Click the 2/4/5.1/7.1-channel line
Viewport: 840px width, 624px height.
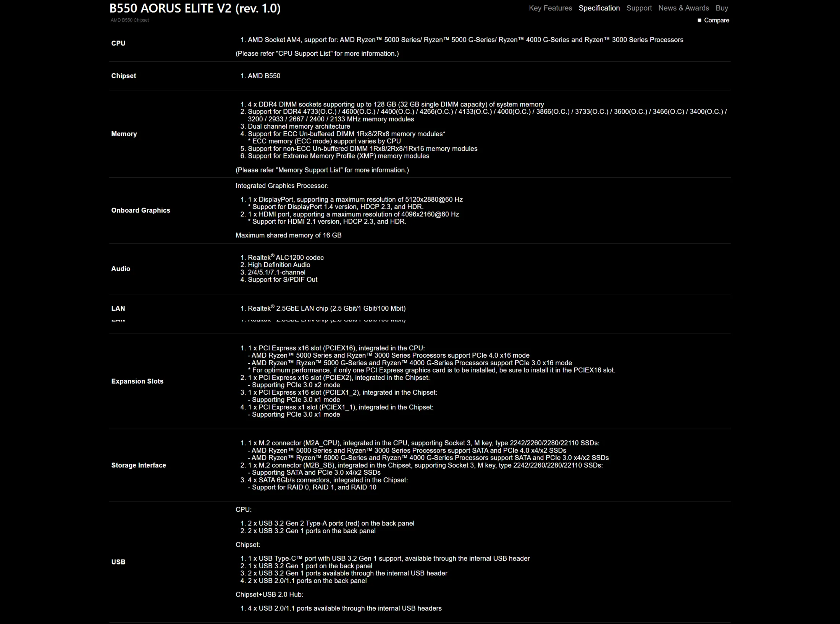pos(276,272)
